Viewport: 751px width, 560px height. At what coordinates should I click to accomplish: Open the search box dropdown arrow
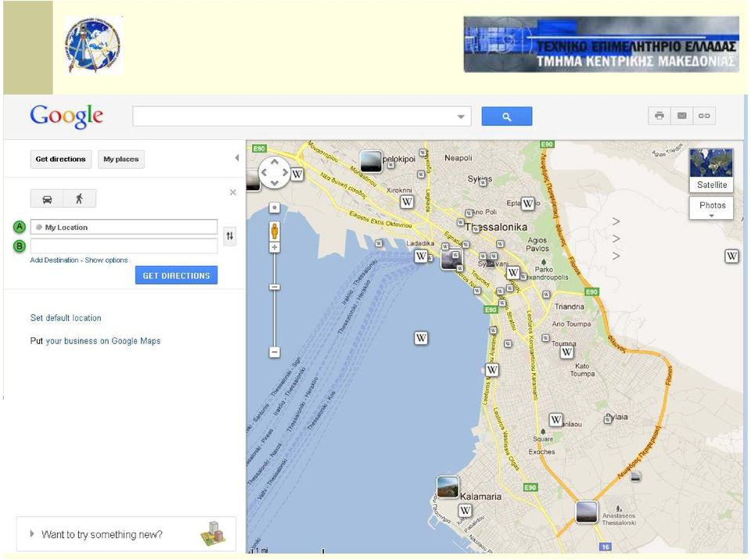(461, 117)
